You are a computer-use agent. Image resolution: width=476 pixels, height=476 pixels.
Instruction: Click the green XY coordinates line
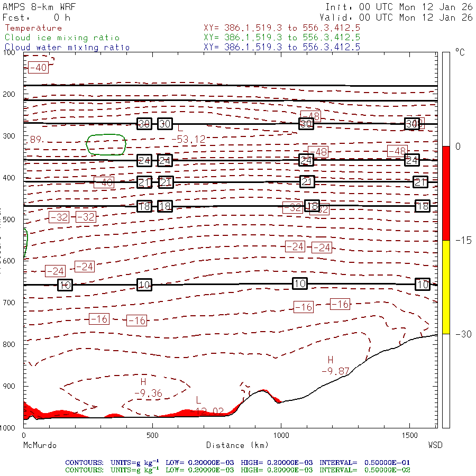click(x=282, y=38)
